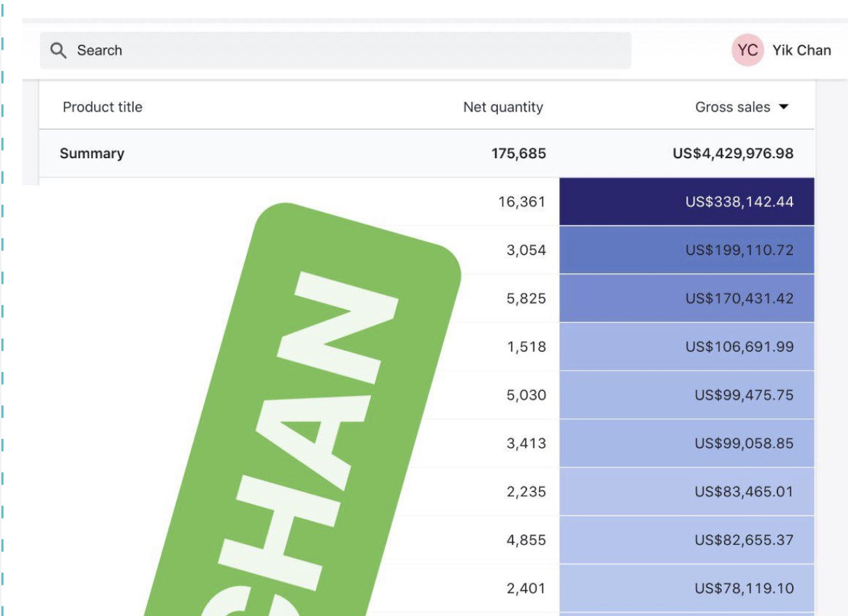Screen dimensions: 866x616
Task: Click the magnifying glass search icon
Action: [x=59, y=50]
